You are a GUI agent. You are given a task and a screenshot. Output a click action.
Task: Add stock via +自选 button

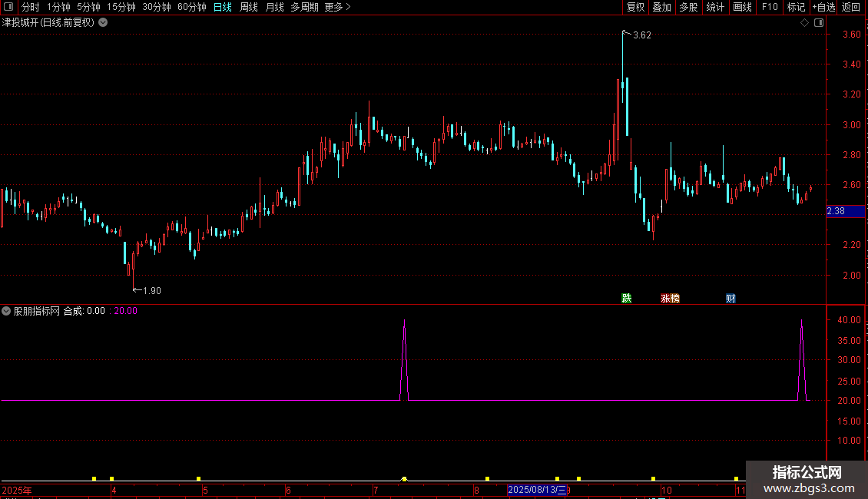(823, 7)
